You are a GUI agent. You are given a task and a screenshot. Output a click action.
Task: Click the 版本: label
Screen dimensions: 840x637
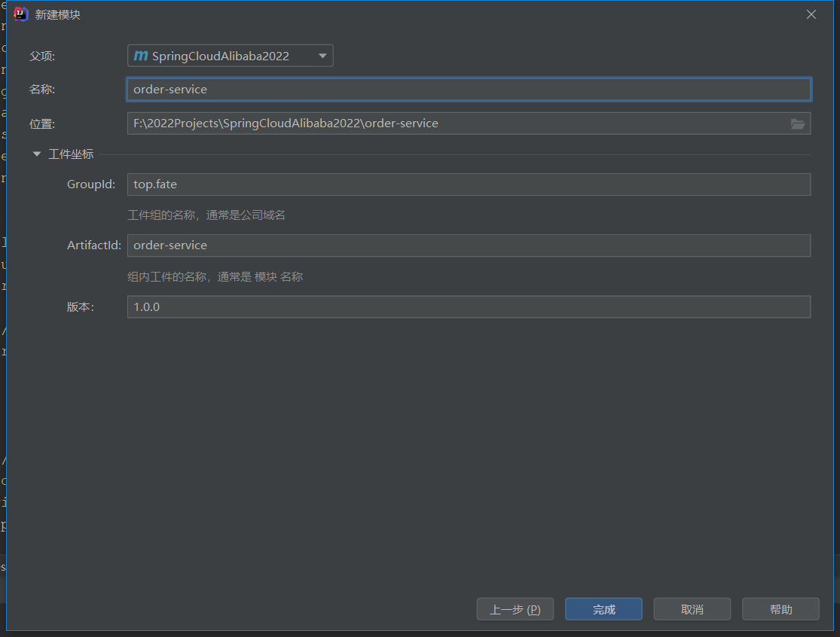coord(81,306)
